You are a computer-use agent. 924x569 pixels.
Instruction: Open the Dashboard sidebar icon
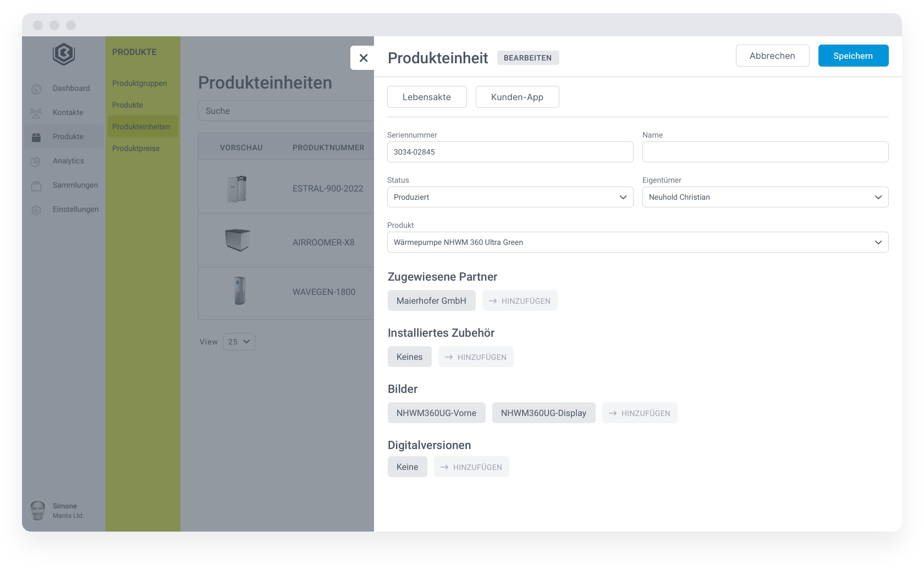tap(36, 88)
